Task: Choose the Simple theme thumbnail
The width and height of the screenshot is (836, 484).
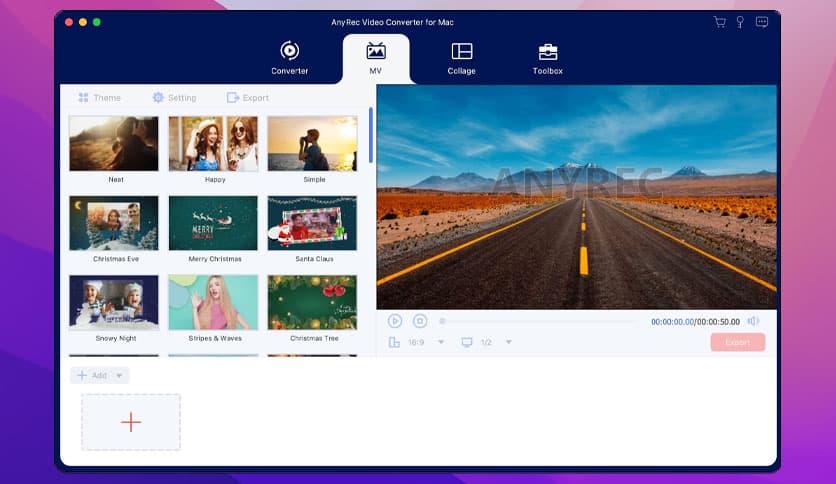Action: click(312, 144)
